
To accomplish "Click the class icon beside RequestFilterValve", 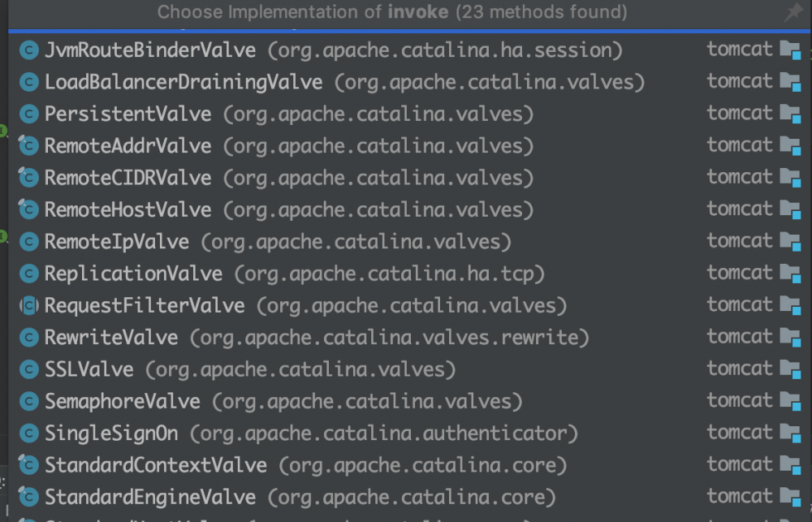I will coord(29,306).
